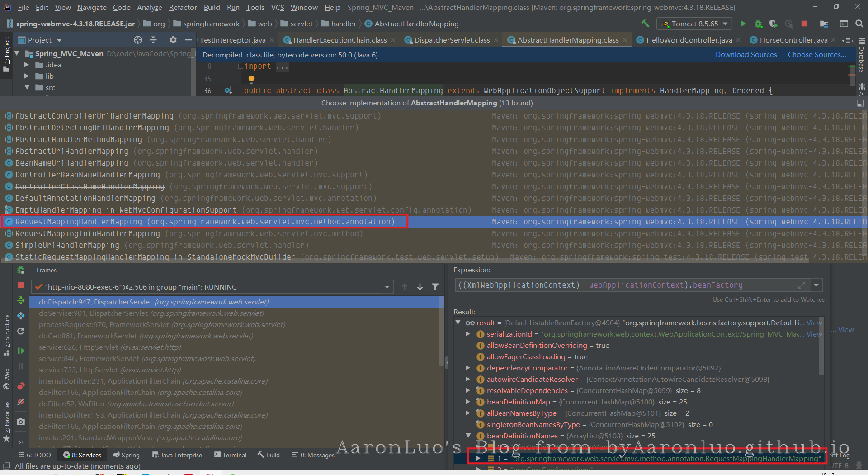Open the Refactor menu

pos(183,7)
